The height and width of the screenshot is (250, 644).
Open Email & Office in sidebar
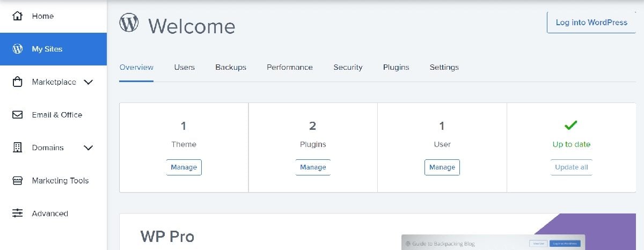[x=54, y=115]
